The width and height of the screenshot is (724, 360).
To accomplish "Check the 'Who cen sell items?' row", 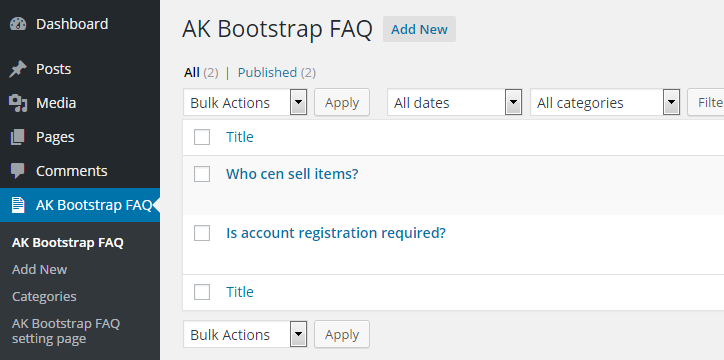I will [x=202, y=174].
